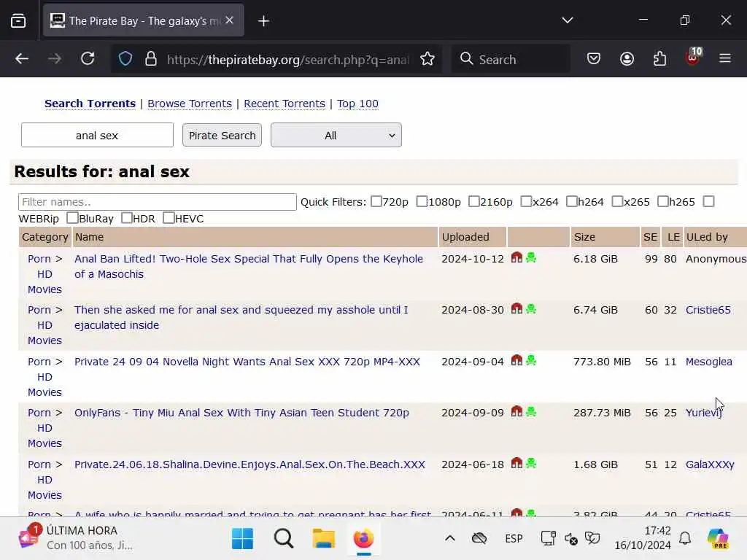Sort results by the LE column header
The width and height of the screenshot is (747, 560).
[673, 237]
